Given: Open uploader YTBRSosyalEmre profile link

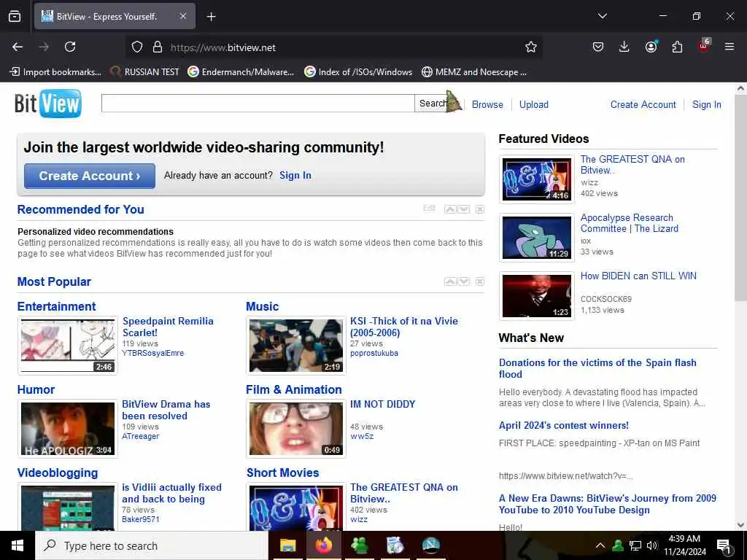Looking at the screenshot, I should pyautogui.click(x=153, y=353).
